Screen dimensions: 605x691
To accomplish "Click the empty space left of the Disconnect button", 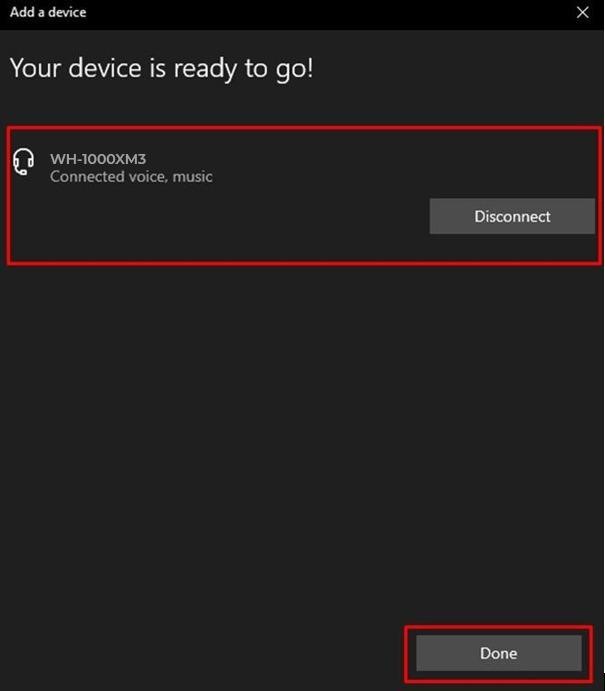I will (220, 216).
